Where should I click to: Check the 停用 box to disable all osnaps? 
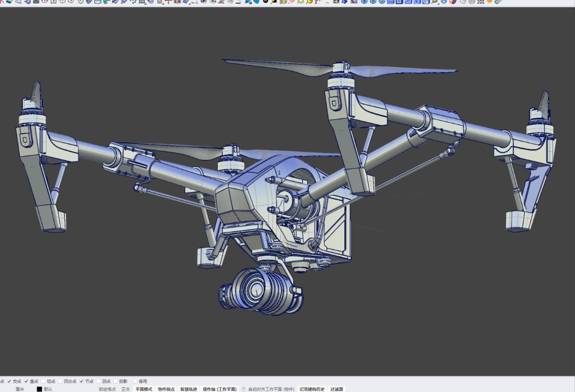(135, 381)
